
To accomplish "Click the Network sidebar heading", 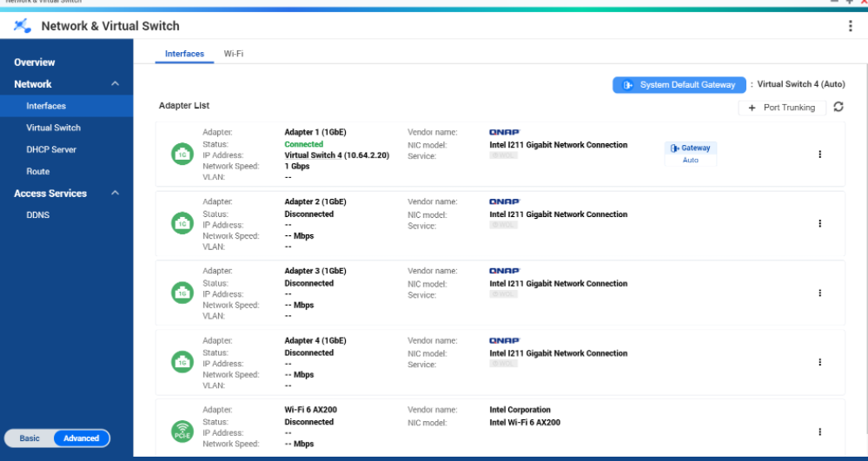I will (x=33, y=84).
